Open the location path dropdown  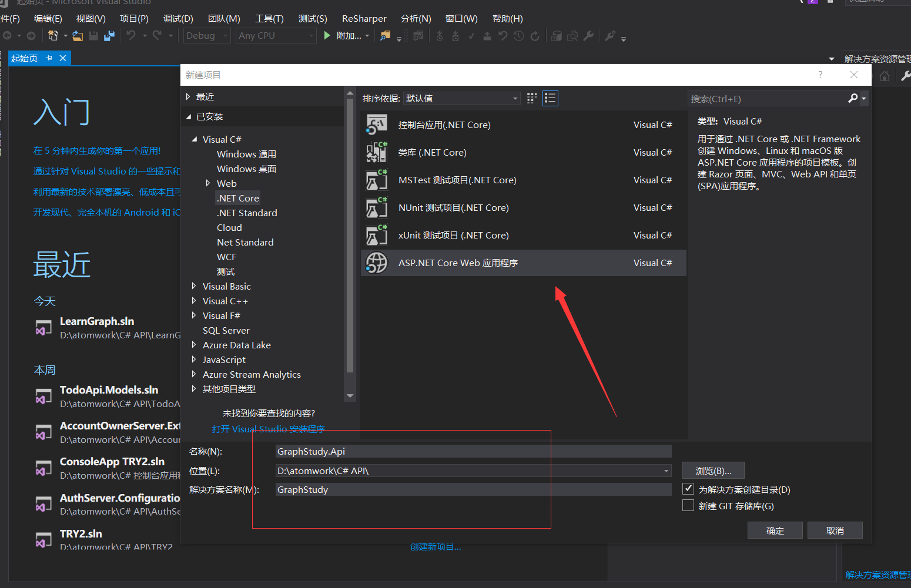666,471
